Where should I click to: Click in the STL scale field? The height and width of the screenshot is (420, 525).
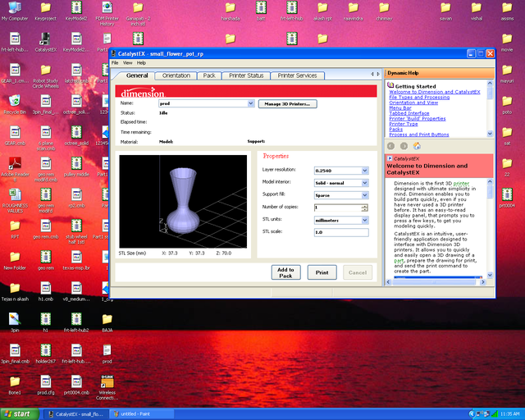click(341, 232)
